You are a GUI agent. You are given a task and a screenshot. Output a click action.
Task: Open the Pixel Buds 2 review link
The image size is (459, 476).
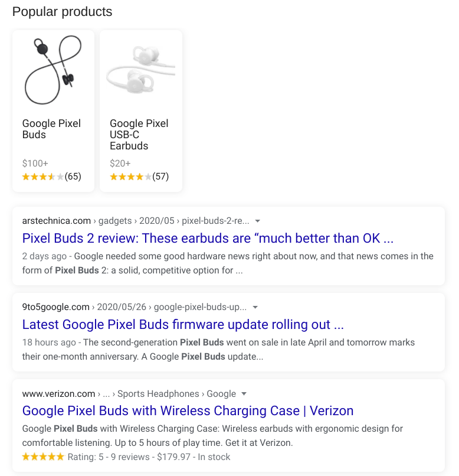pos(208,239)
